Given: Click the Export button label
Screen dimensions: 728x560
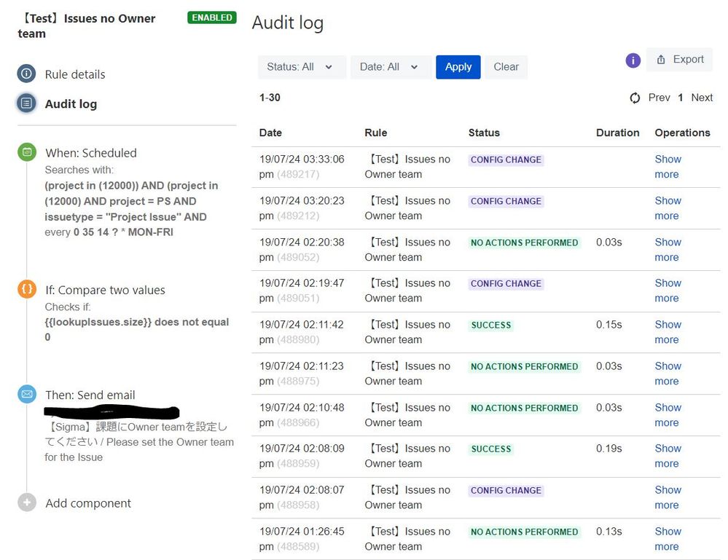Looking at the screenshot, I should click(689, 60).
